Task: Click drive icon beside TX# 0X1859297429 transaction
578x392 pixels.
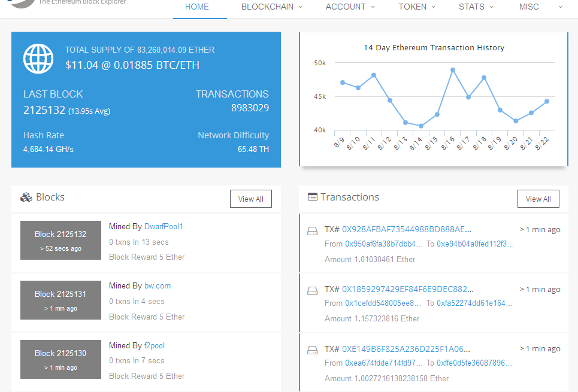Action: [312, 291]
